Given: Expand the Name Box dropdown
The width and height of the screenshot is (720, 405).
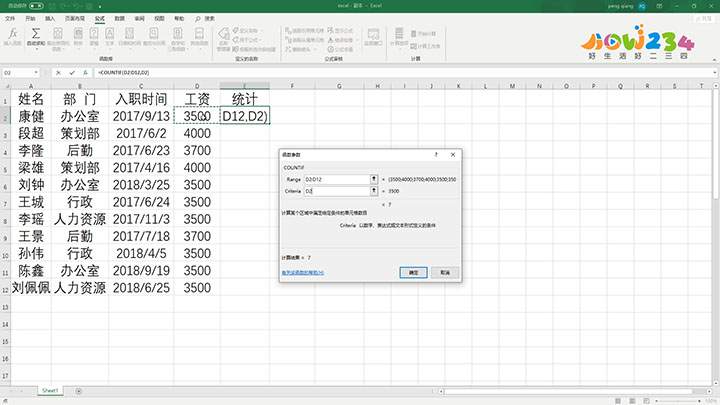Looking at the screenshot, I should (x=35, y=73).
